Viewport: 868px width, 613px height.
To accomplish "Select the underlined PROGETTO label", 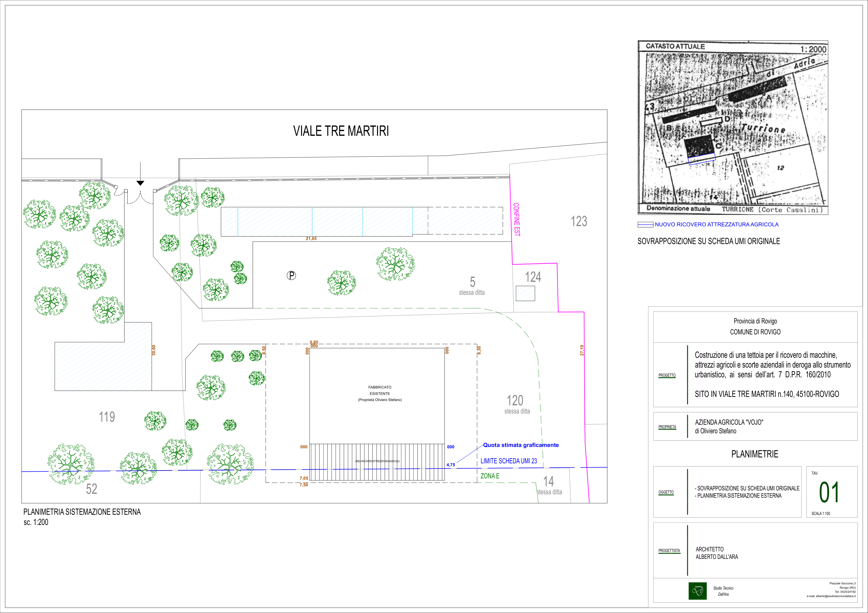I will pyautogui.click(x=667, y=376).
